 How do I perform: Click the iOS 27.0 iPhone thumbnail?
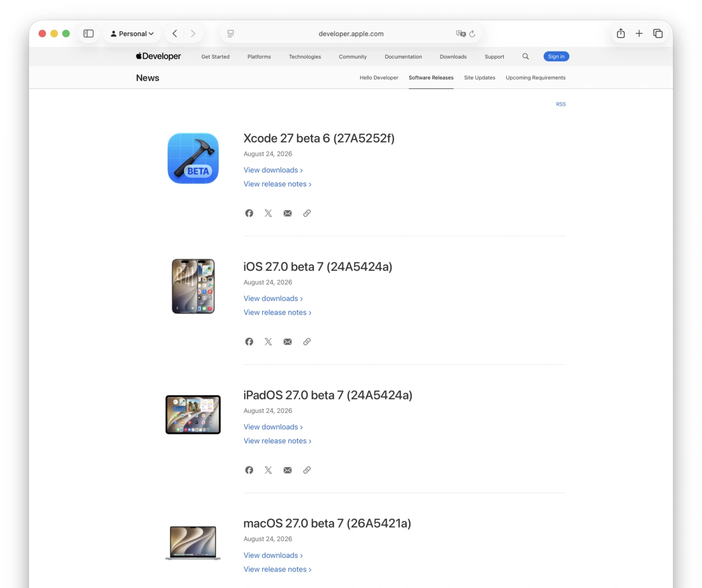pos(193,286)
